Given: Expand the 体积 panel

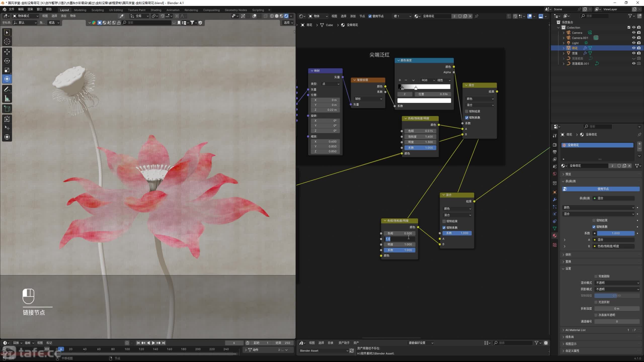Looking at the screenshot, I should pyautogui.click(x=568, y=255).
